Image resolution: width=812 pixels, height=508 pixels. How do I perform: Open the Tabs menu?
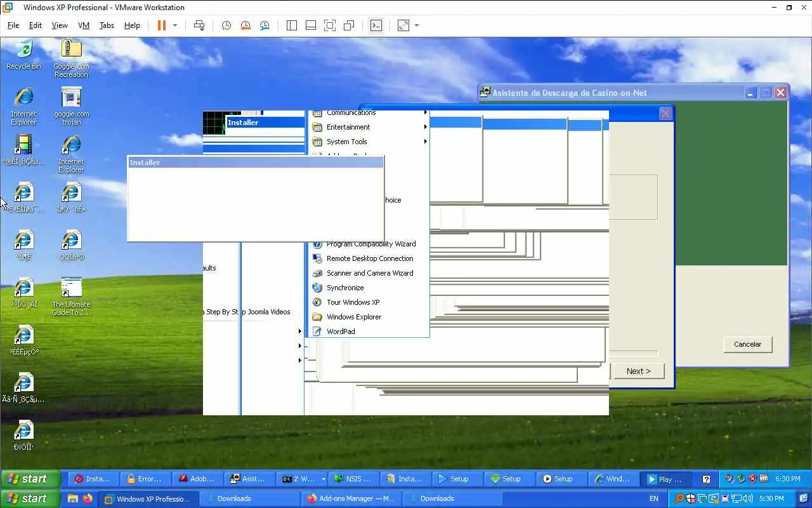pos(107,25)
